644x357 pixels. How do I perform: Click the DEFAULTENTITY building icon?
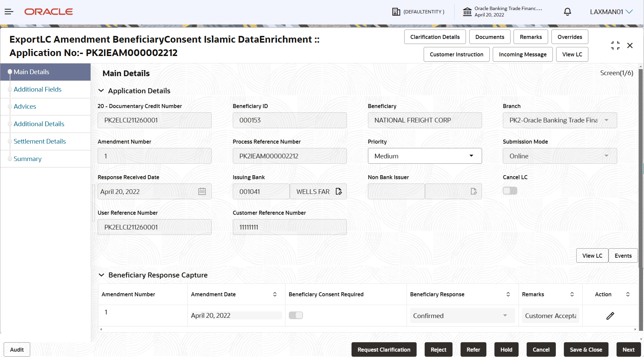(396, 11)
